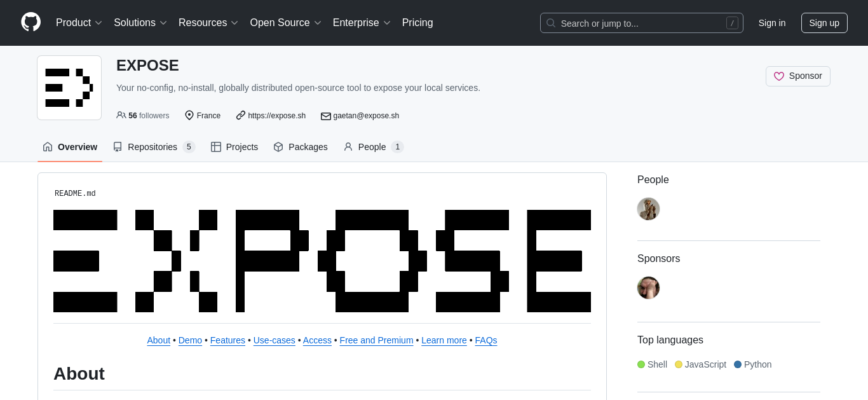
Task: Switch to the Repositories tab
Action: [154, 147]
